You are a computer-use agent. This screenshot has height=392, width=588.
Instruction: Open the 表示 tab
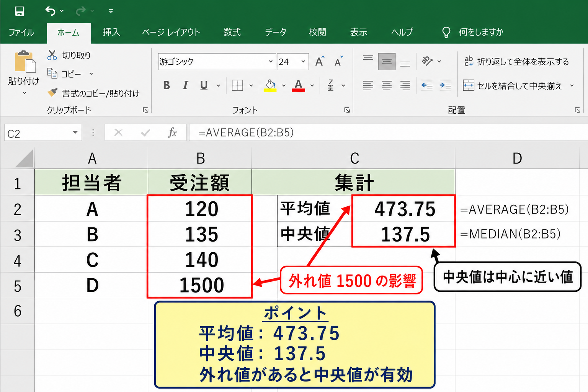click(358, 33)
